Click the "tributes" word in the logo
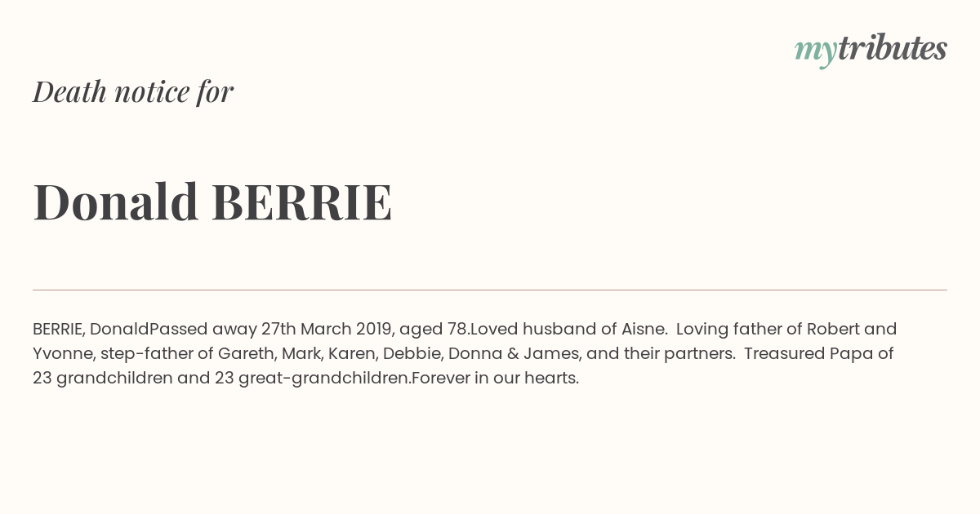Viewport: 980px width, 514px height. pyautogui.click(x=892, y=48)
